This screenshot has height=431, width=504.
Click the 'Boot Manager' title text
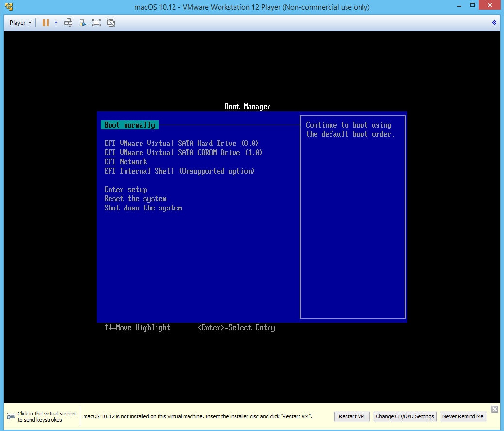[248, 107]
